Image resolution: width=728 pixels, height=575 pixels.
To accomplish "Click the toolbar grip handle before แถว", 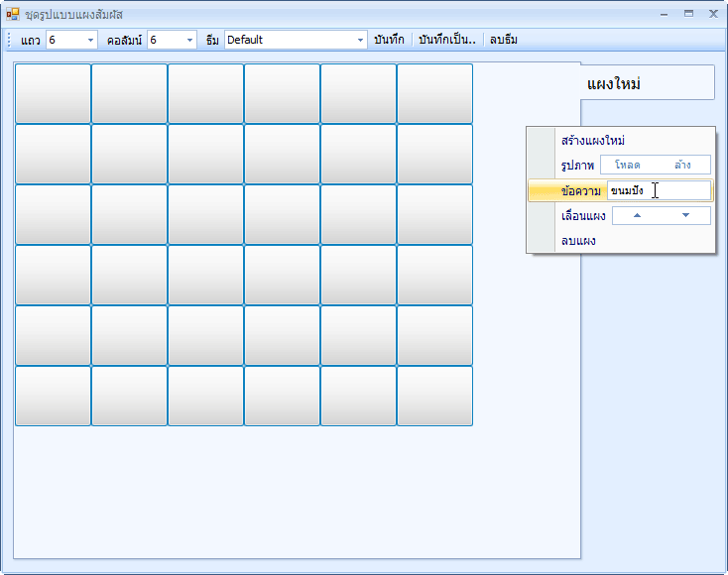I will [10, 40].
